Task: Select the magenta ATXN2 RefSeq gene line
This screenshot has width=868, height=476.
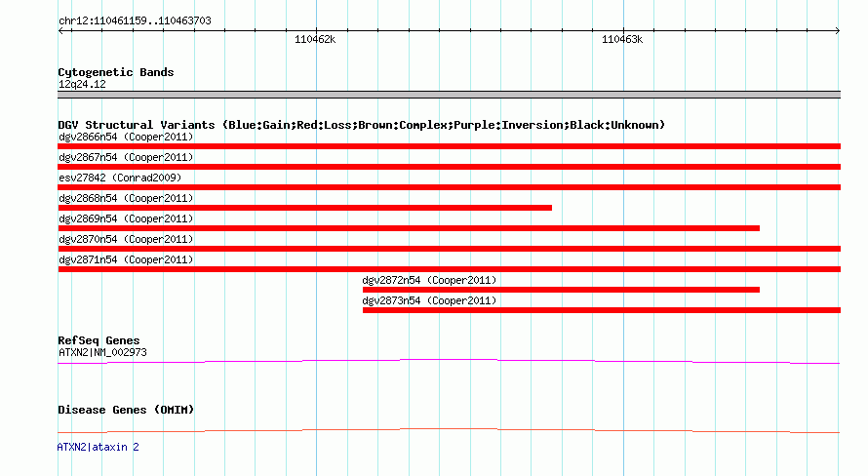Action: 449,362
